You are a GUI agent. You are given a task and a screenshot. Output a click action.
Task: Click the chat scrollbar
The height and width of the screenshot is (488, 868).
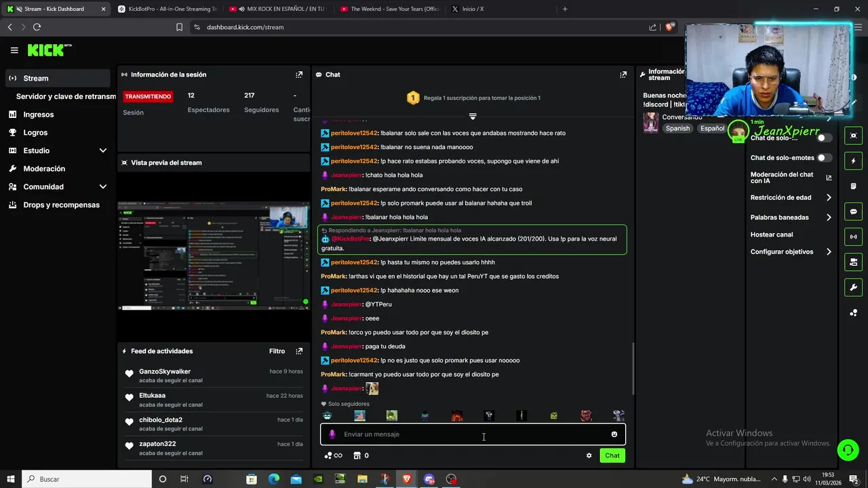(633, 368)
